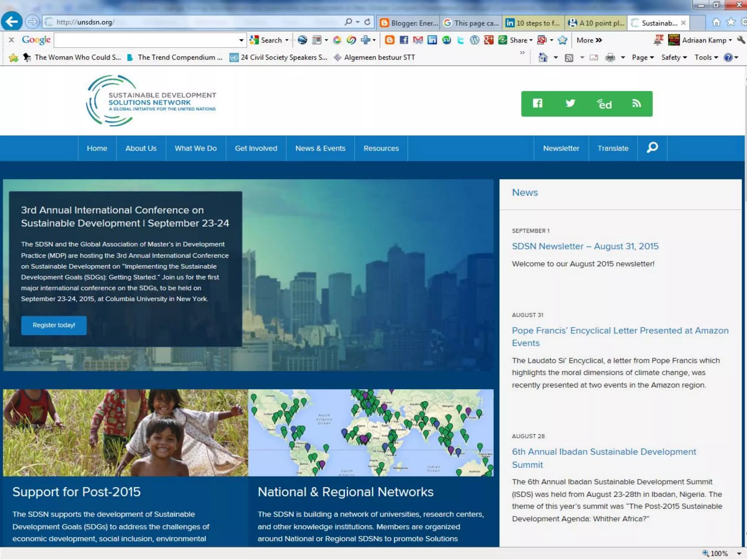The width and height of the screenshot is (747, 560).
Task: Open the About Us navigation menu
Action: (141, 148)
